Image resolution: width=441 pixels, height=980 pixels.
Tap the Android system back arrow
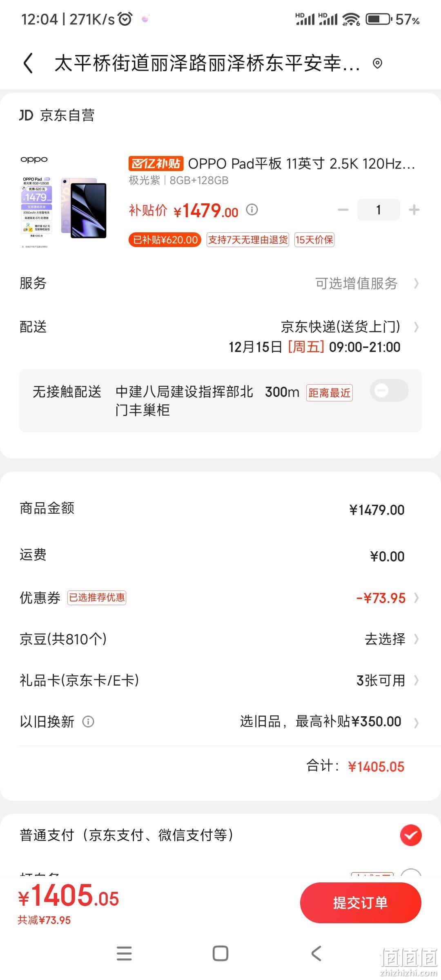tap(316, 953)
